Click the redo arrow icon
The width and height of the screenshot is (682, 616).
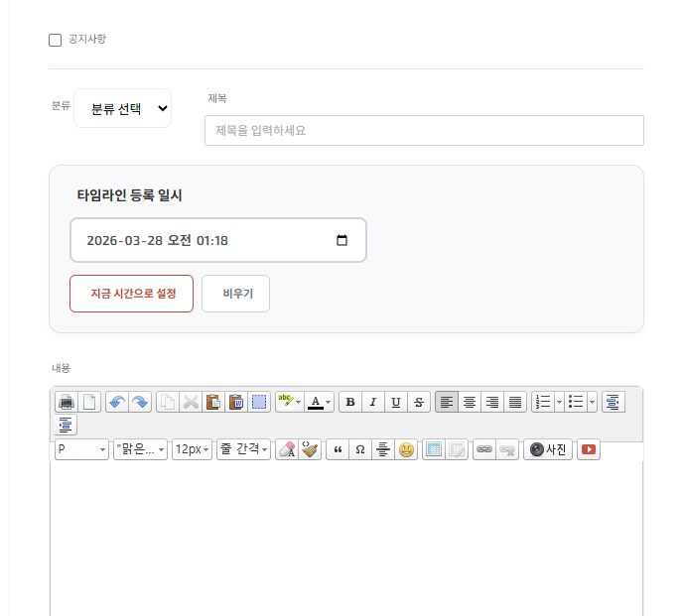140,402
